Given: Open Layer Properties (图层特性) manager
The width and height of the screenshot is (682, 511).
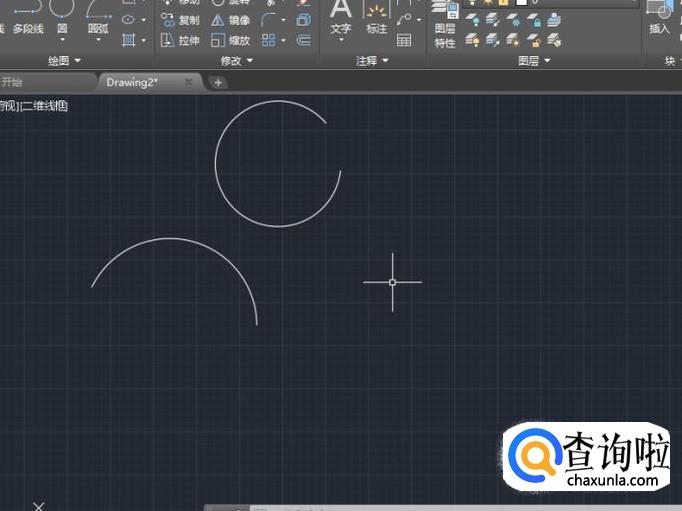Looking at the screenshot, I should pos(445,28).
